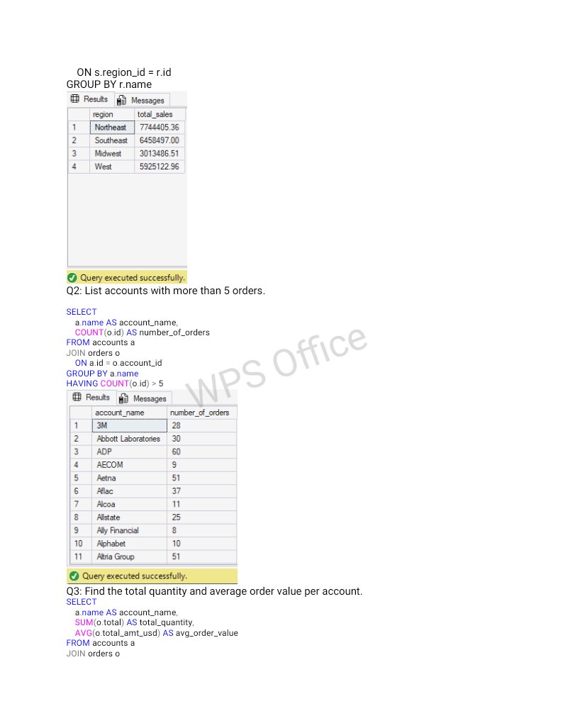The height and width of the screenshot is (728, 563).
Task: Select the Allstate cell
Action: pyautogui.click(x=130, y=517)
